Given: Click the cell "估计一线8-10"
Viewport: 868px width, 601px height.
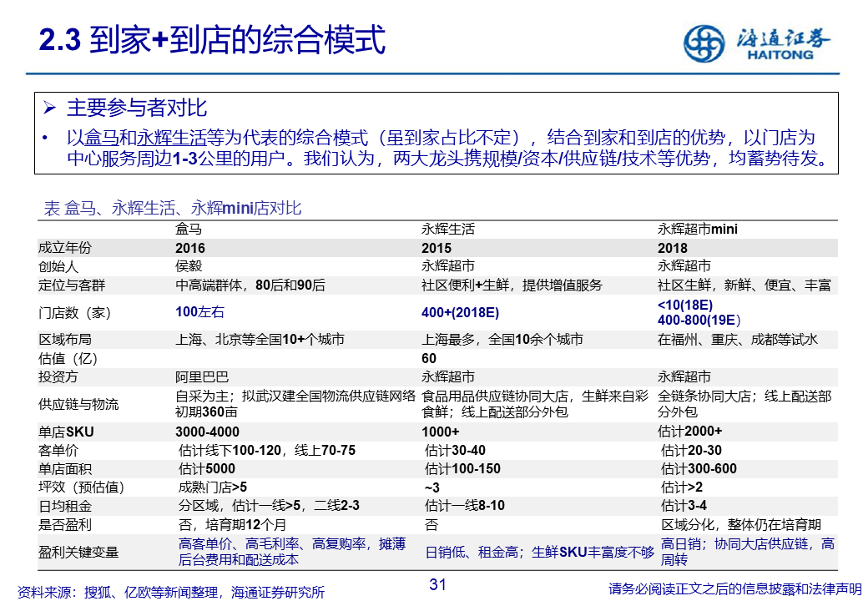Looking at the screenshot, I should click(x=464, y=505).
